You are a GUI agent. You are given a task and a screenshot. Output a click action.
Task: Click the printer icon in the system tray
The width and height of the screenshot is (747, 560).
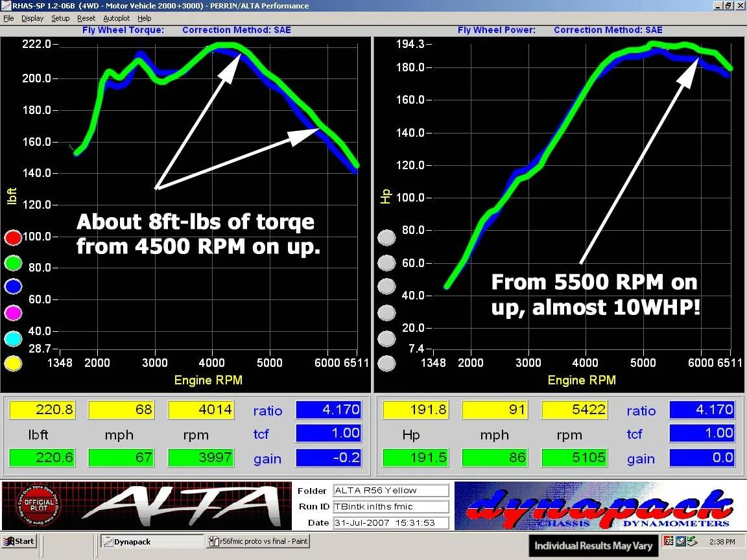[x=680, y=541]
